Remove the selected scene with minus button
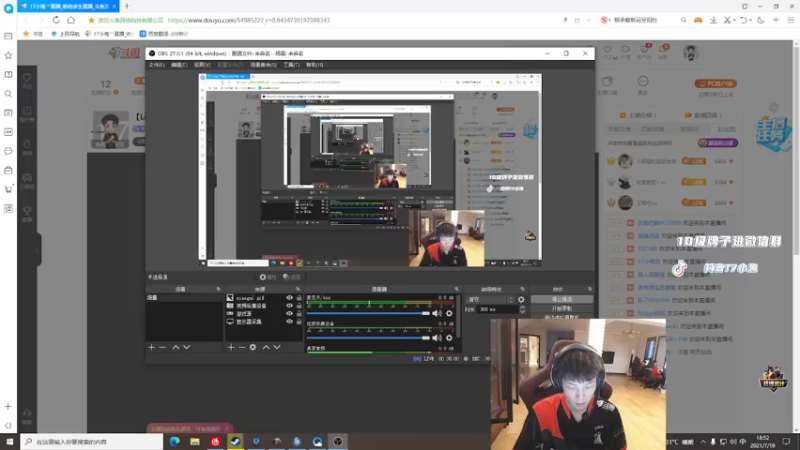Viewport: 800px width, 450px height. coord(163,347)
